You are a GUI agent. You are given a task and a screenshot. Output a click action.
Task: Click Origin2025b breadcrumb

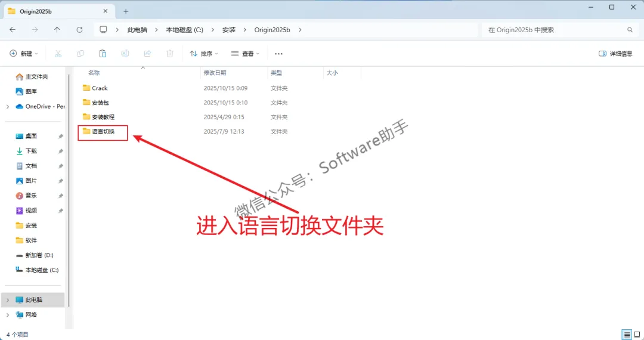[x=273, y=30]
